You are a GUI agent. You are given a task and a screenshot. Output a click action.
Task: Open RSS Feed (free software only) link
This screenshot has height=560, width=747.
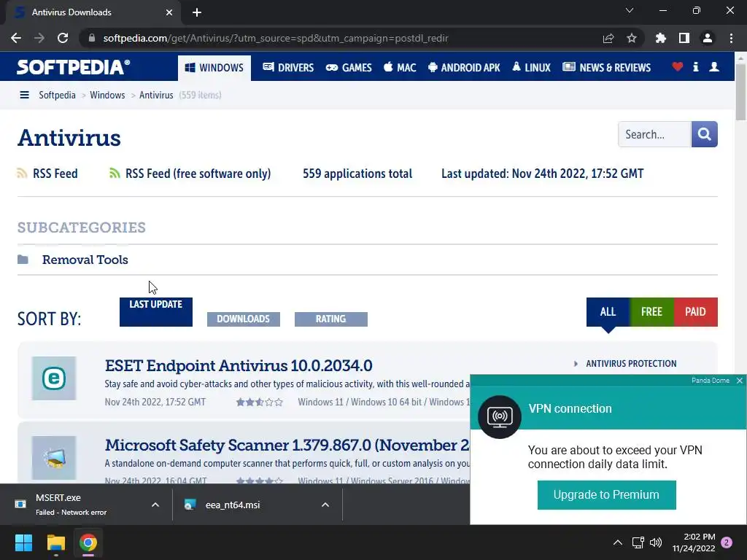point(198,174)
